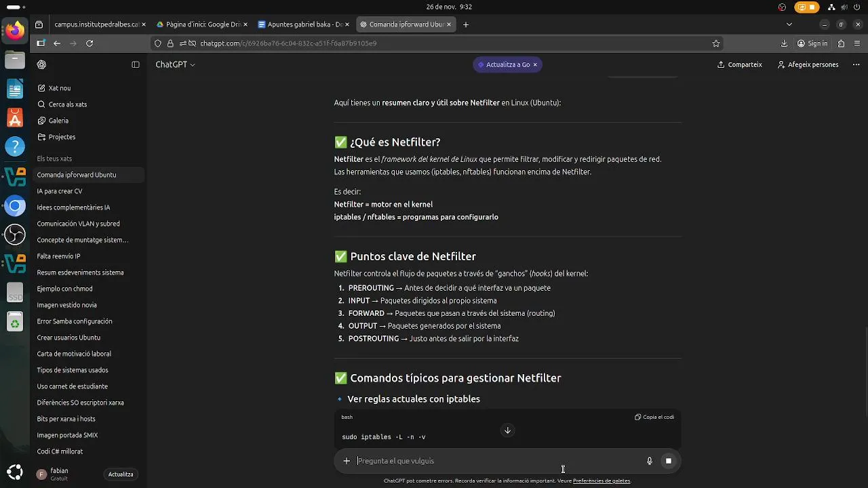Open Preferències de galetes link

601,481
